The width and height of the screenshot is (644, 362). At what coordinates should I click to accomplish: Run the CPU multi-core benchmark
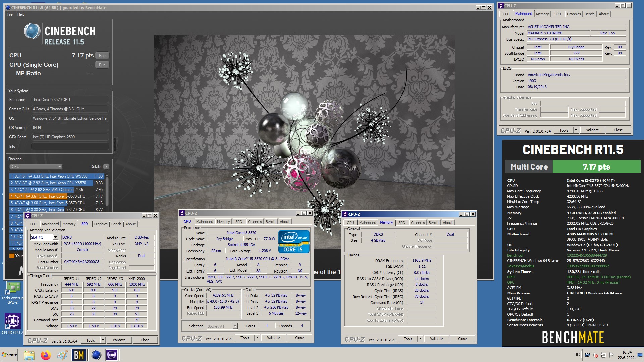[102, 56]
